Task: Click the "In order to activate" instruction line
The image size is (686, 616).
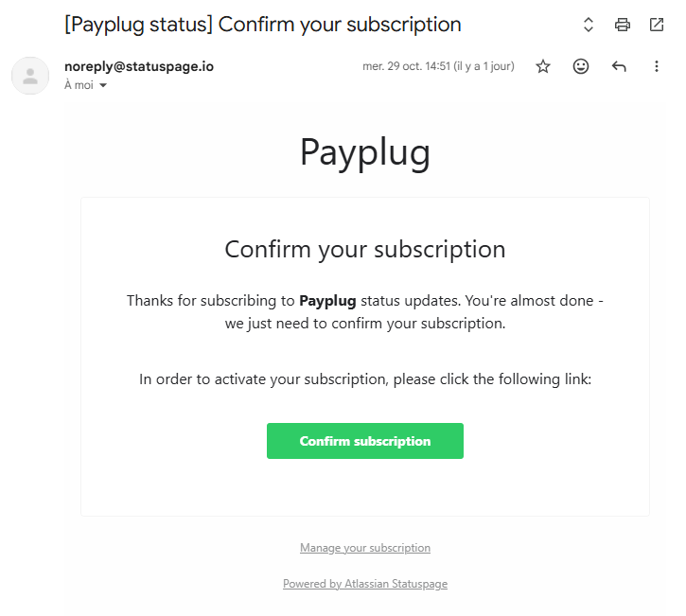Action: [365, 379]
